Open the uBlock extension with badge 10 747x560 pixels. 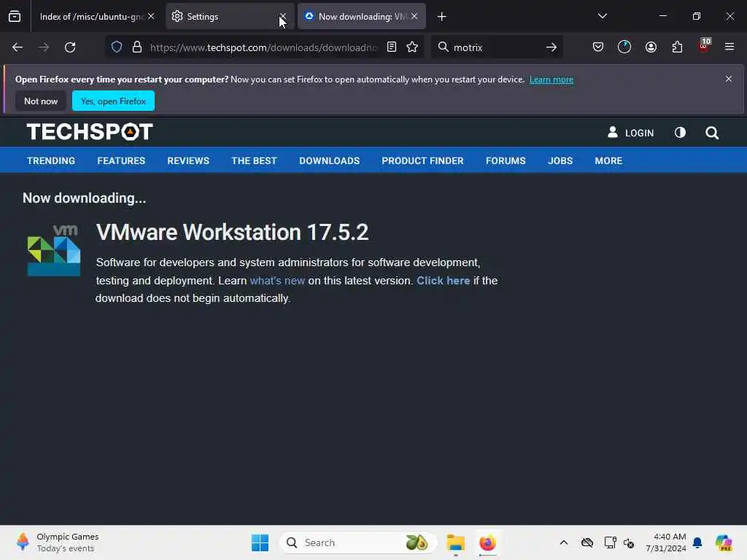[704, 46]
